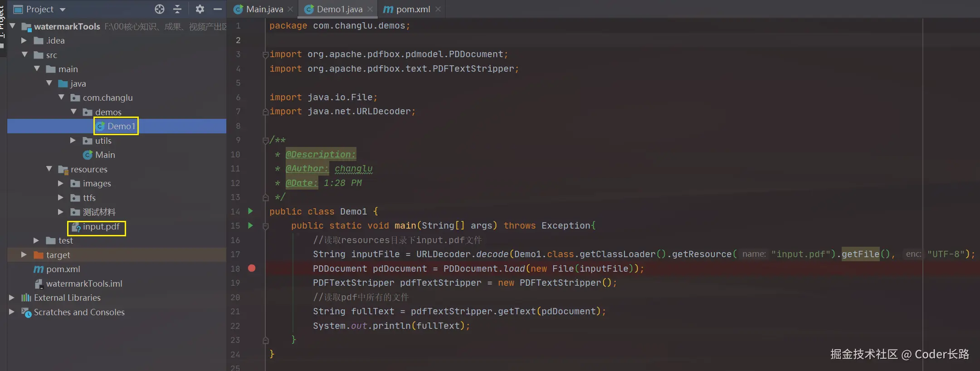Fold the main method at line 15
This screenshot has width=980, height=371.
266,226
